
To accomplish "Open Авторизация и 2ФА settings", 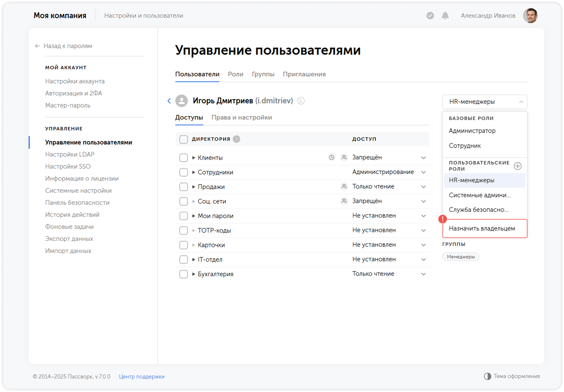I will [74, 93].
